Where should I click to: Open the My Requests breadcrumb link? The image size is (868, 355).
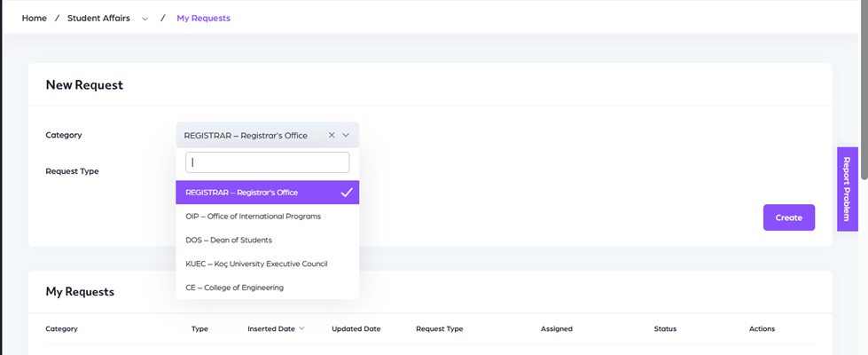coord(203,18)
